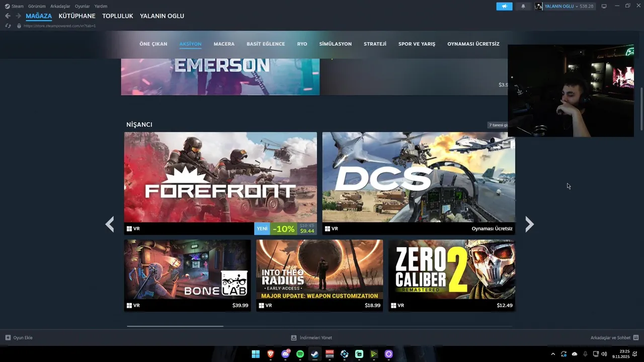Viewport: 644px width, 362px height.
Task: Select the ÖNE ÇIKAN category tab
Action: (x=153, y=44)
